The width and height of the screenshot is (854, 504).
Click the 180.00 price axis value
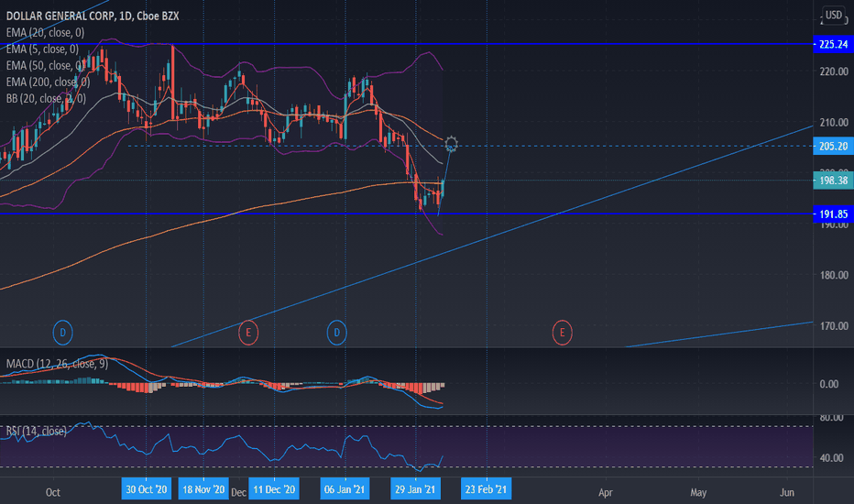click(x=834, y=275)
